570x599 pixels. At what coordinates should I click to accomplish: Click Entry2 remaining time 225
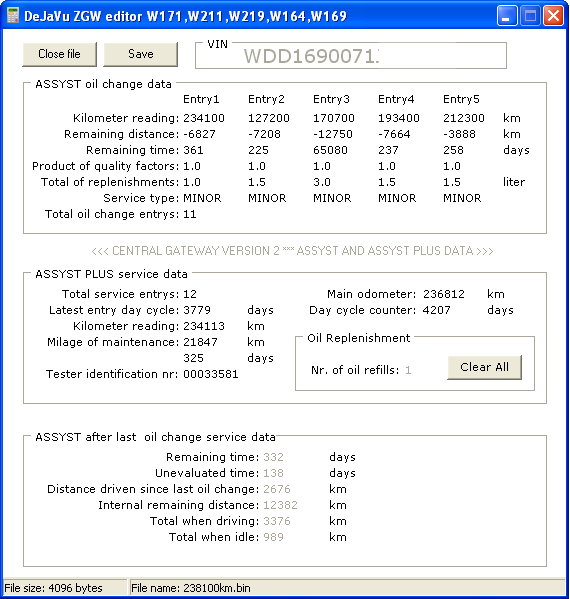click(x=258, y=150)
